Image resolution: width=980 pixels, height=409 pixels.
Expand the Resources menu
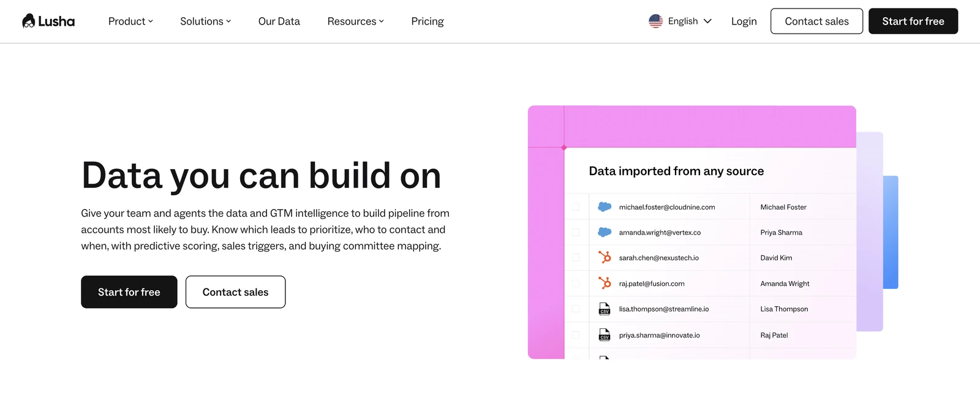356,21
